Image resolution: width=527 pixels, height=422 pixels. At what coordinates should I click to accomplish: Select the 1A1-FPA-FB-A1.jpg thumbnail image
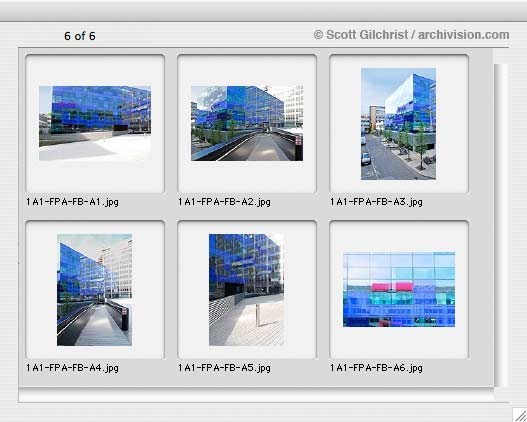[x=95, y=123]
